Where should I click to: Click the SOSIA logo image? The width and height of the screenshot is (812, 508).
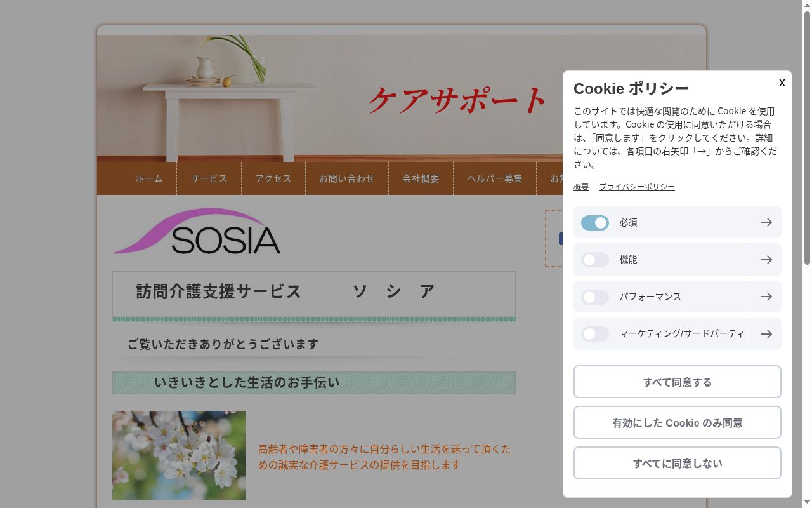pyautogui.click(x=197, y=231)
